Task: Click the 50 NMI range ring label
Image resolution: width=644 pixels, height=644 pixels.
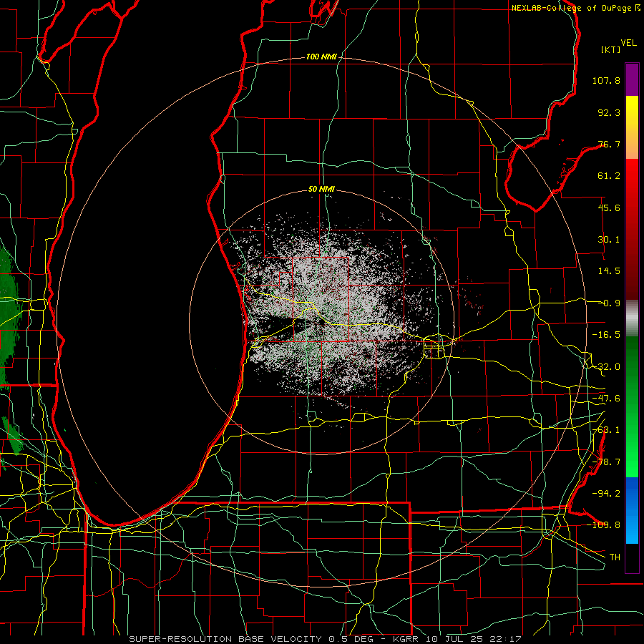Action: [x=321, y=190]
